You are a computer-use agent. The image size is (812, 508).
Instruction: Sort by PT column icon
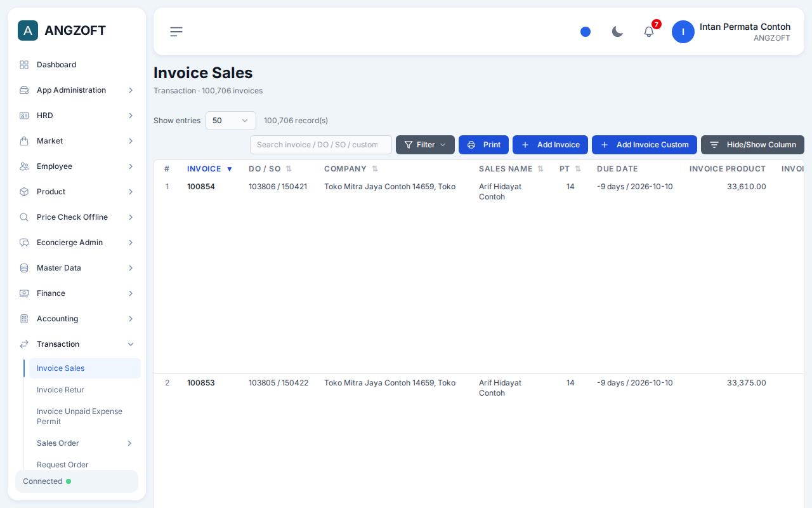(578, 169)
